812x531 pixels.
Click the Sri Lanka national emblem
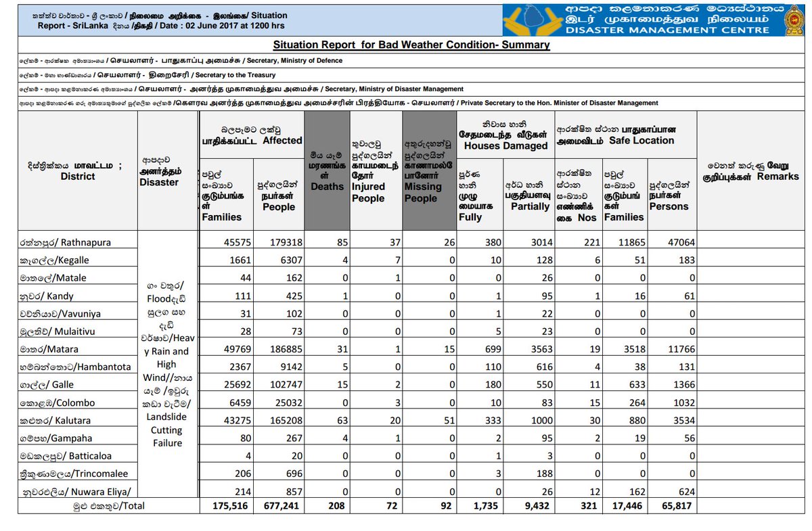click(x=793, y=20)
